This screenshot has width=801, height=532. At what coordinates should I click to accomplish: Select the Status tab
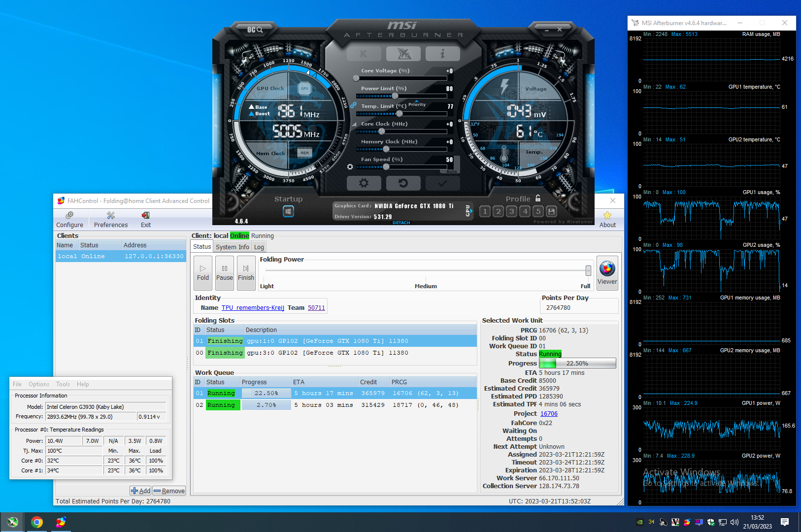[x=202, y=247]
